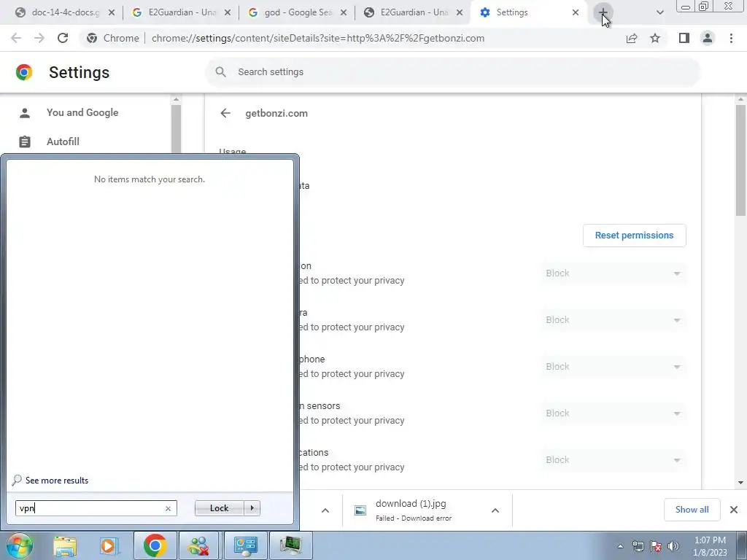Click 'No items match your search.' text
Viewport: 747px width, 560px height.
coord(150,179)
